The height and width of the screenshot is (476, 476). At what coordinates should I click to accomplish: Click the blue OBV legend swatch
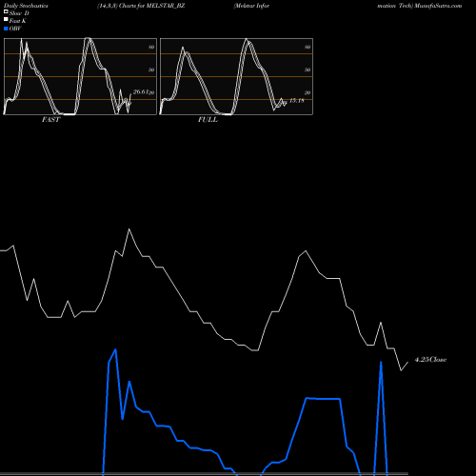(x=6, y=29)
